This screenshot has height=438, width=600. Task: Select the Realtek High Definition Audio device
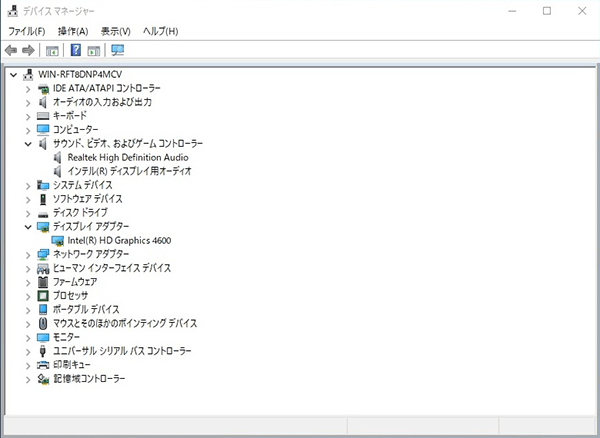pos(128,157)
